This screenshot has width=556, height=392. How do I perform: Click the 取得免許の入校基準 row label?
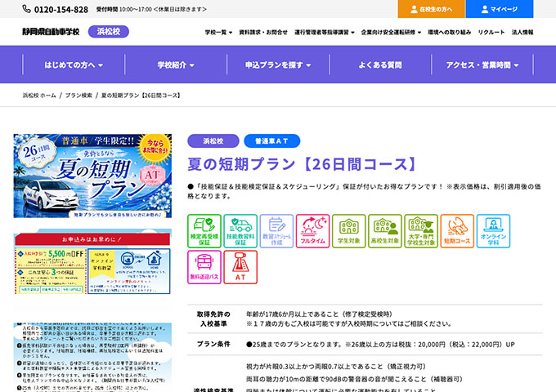pyautogui.click(x=213, y=318)
